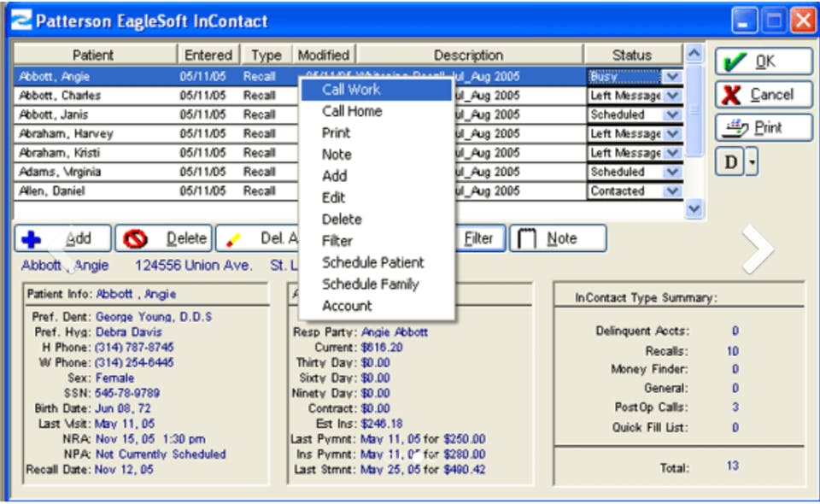Click the Description column header
The image size is (820, 504).
coord(469,55)
